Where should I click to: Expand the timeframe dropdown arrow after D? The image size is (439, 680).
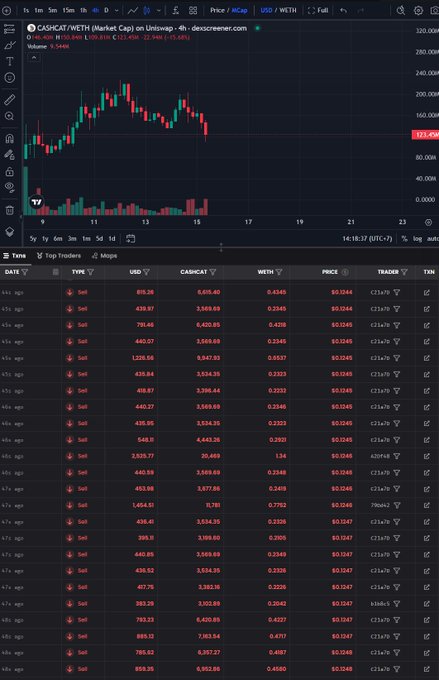(x=116, y=10)
